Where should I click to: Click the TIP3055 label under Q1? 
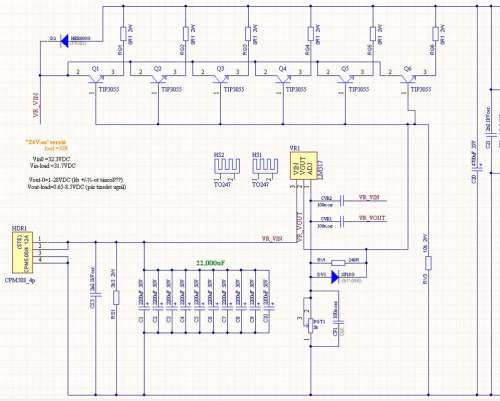tap(108, 89)
